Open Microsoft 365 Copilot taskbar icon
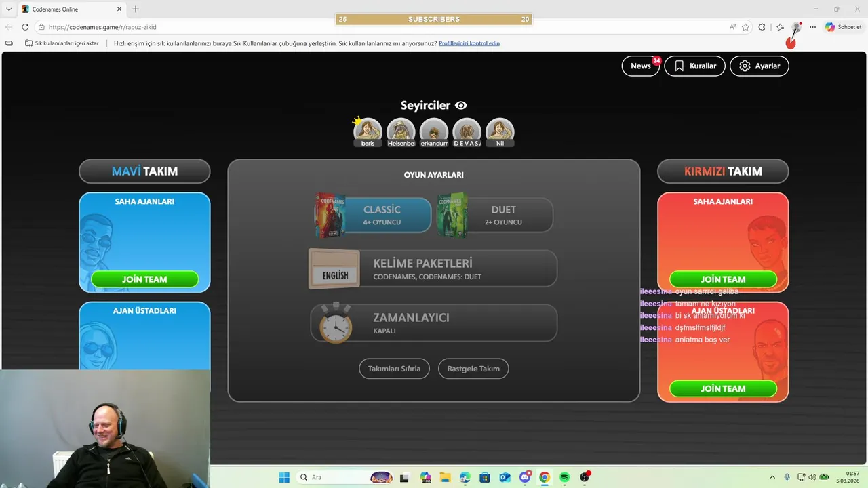Viewport: 868px width, 488px height. pos(425,477)
